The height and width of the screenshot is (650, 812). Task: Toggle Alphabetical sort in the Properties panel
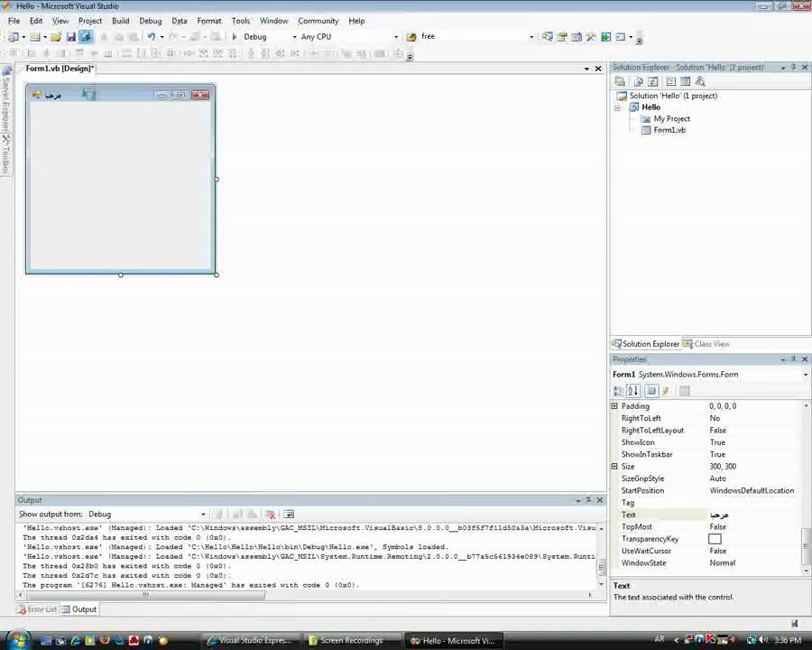click(x=632, y=391)
